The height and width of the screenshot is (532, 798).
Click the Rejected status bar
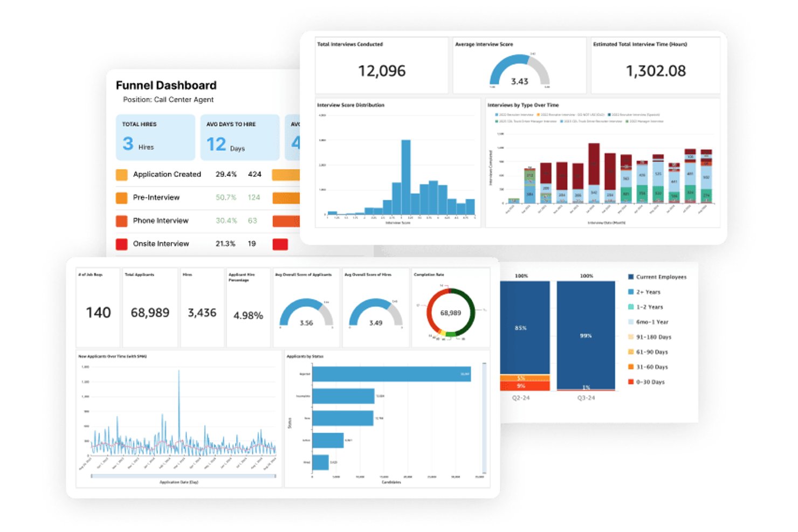pyautogui.click(x=391, y=374)
